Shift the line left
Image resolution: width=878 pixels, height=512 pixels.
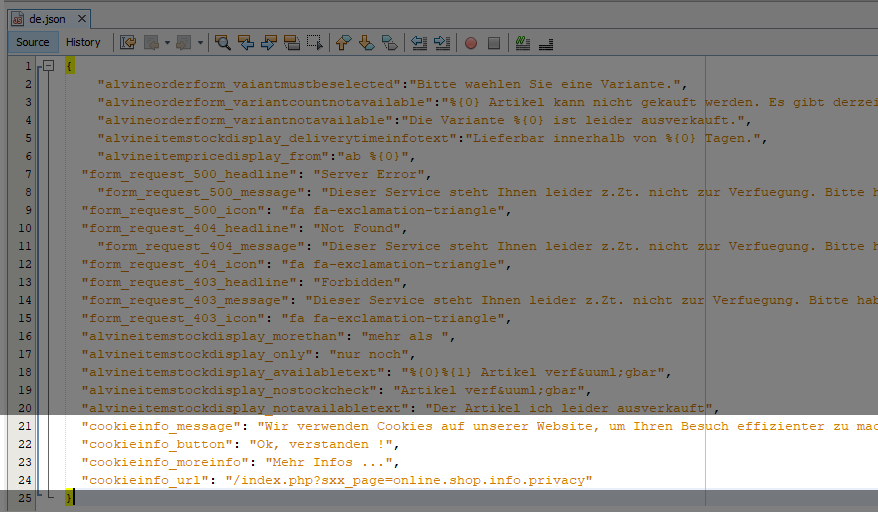pyautogui.click(x=419, y=43)
